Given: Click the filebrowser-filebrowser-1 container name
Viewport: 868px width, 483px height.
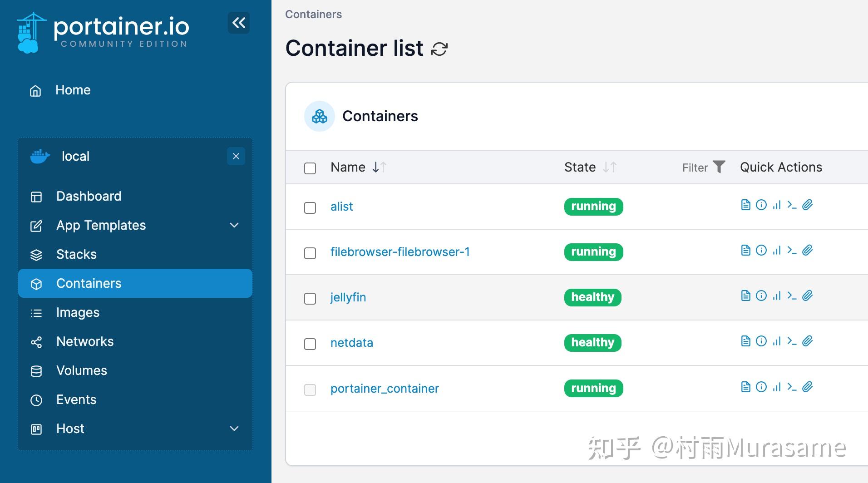Looking at the screenshot, I should click(x=400, y=252).
